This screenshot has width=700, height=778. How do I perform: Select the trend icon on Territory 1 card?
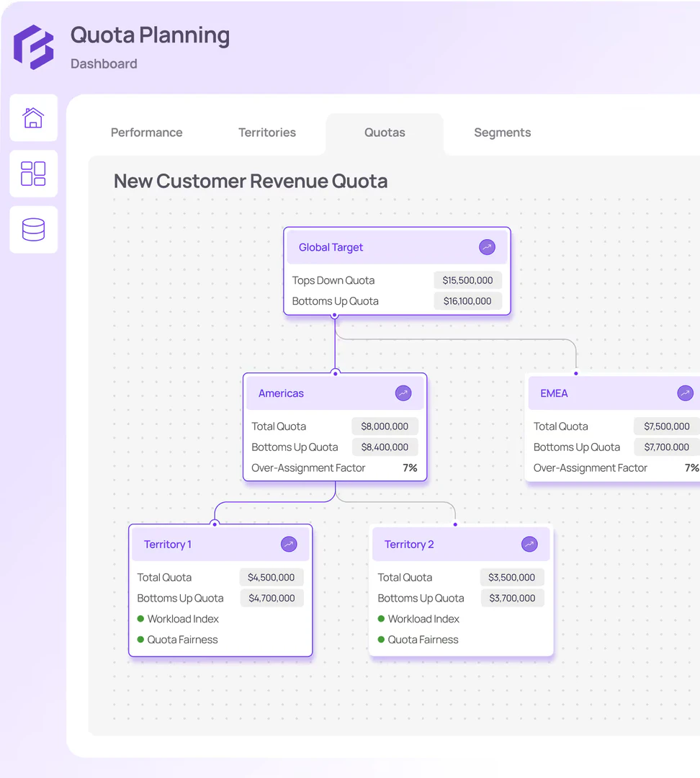(289, 544)
